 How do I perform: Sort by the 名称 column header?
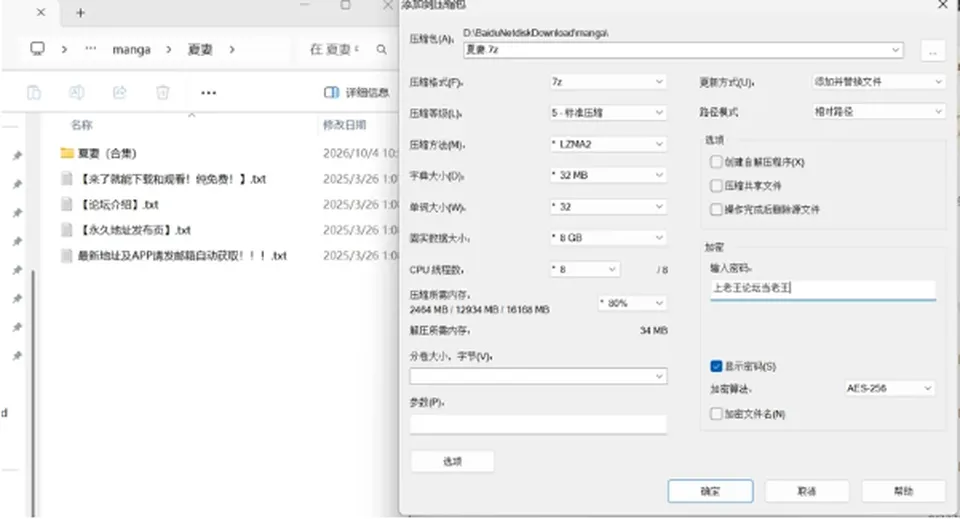point(81,125)
